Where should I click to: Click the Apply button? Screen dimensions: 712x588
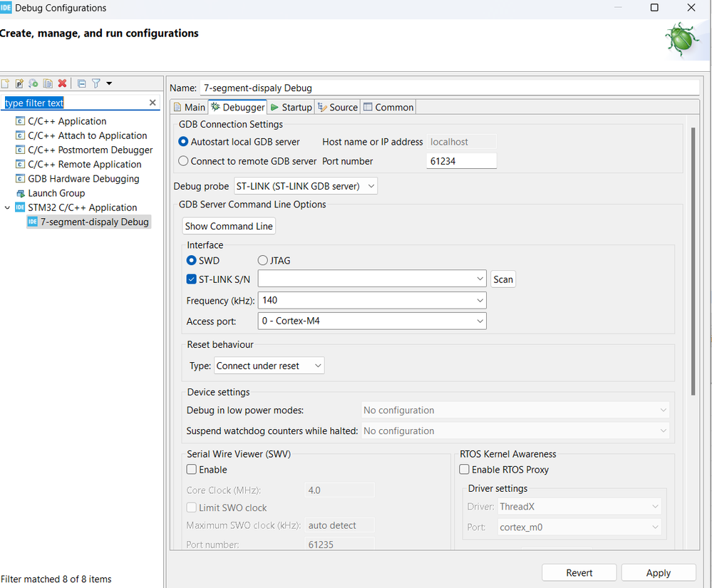pos(659,573)
